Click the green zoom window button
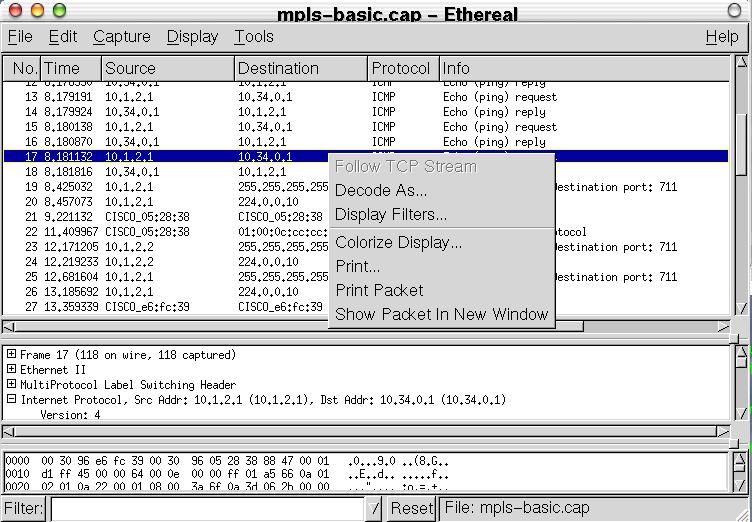Screen dimensions: 752x522 59,10
